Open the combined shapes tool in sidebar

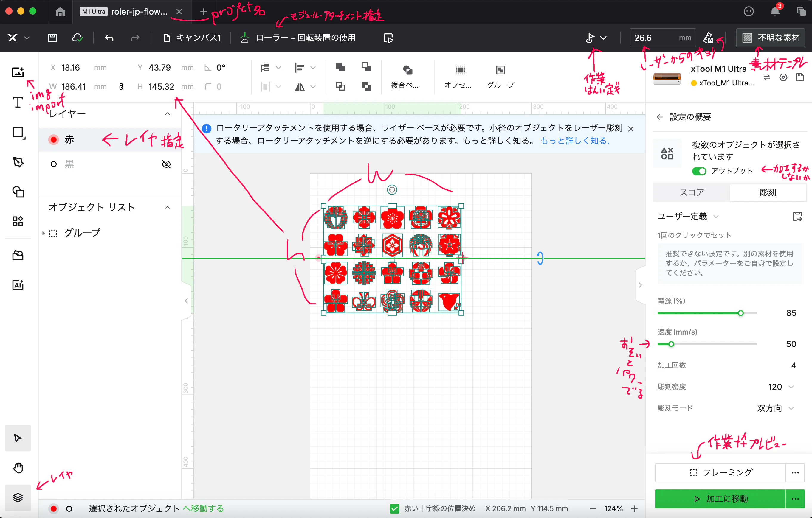click(18, 192)
